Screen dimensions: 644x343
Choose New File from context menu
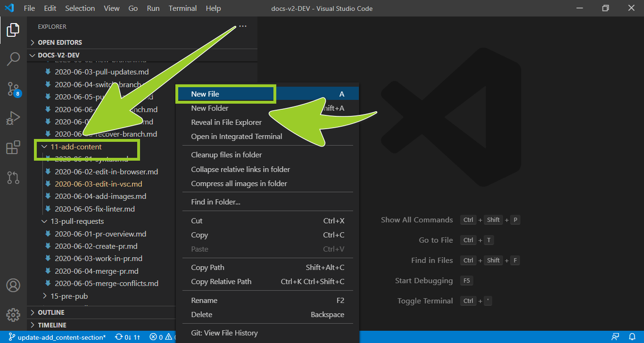(x=267, y=94)
